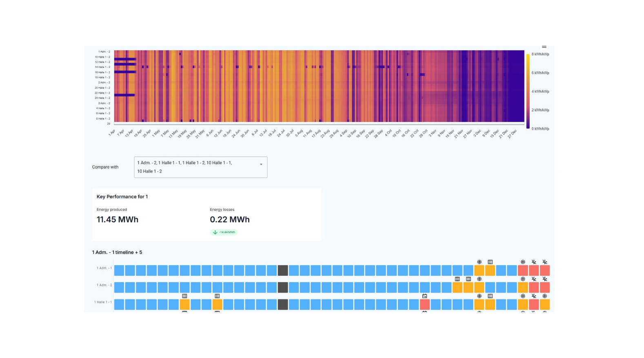Viewport: 644px width, 358px height.
Task: Select the dark gray block in 1 Adm. - 2 timeline
Action: [282, 287]
